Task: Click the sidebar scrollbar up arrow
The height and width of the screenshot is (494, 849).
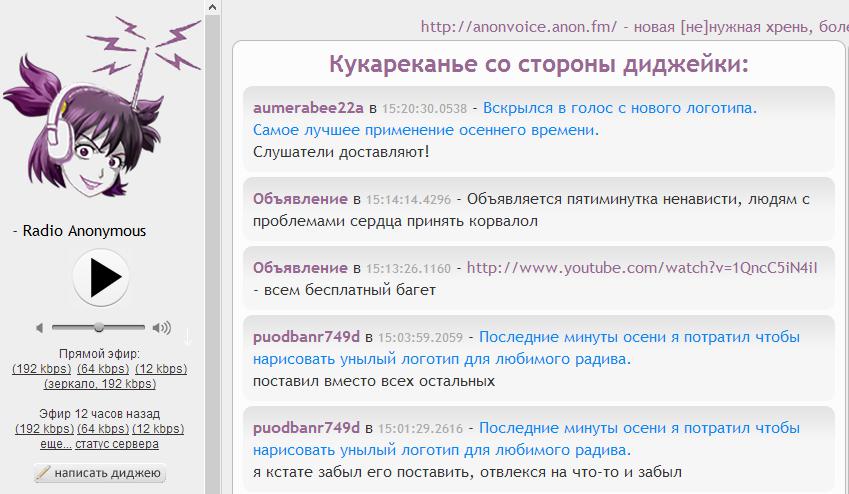Action: click(x=212, y=8)
